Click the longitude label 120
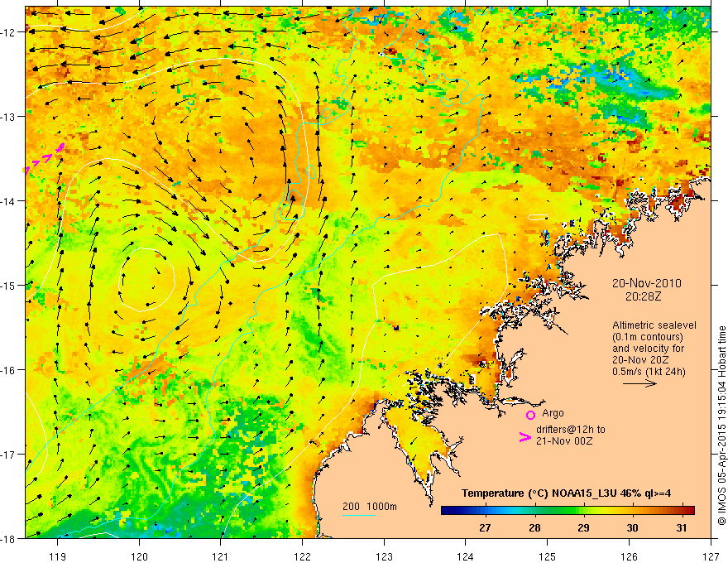Screen dimensions: 728x563 pos(139,556)
